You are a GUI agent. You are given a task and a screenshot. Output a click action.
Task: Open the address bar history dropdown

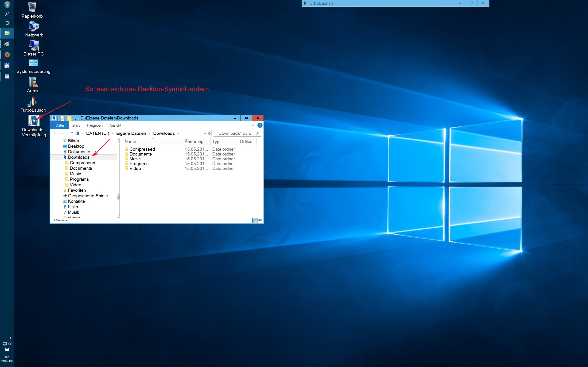(205, 133)
